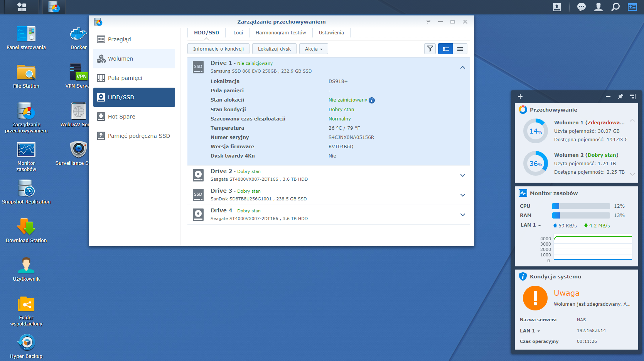
Task: Open the DSM main menu icon
Action: coord(22,7)
